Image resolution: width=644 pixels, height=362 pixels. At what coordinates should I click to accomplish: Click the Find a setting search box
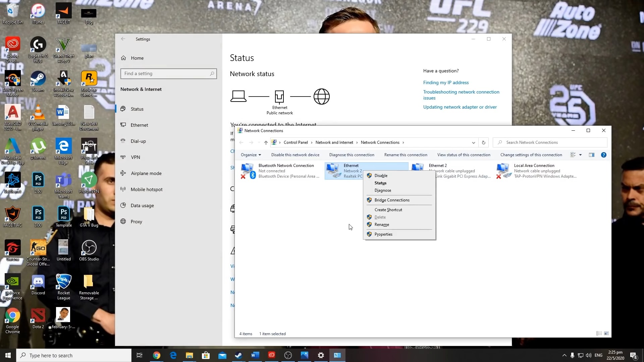pos(168,74)
